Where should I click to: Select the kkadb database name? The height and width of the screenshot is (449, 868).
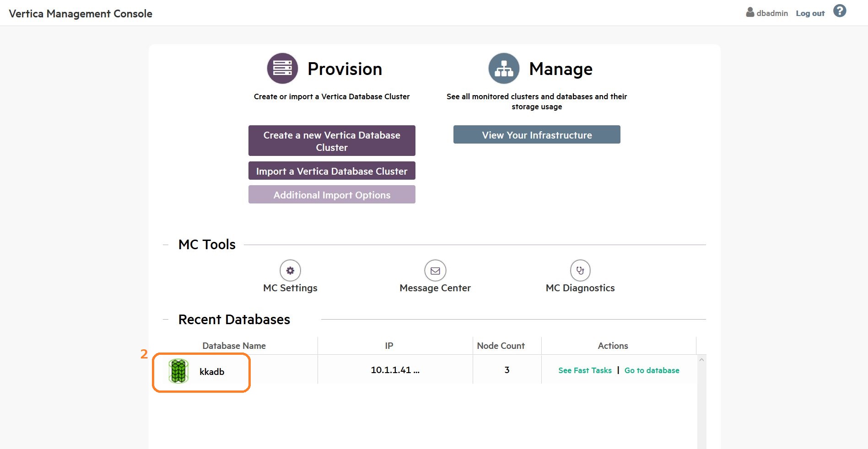(x=212, y=372)
